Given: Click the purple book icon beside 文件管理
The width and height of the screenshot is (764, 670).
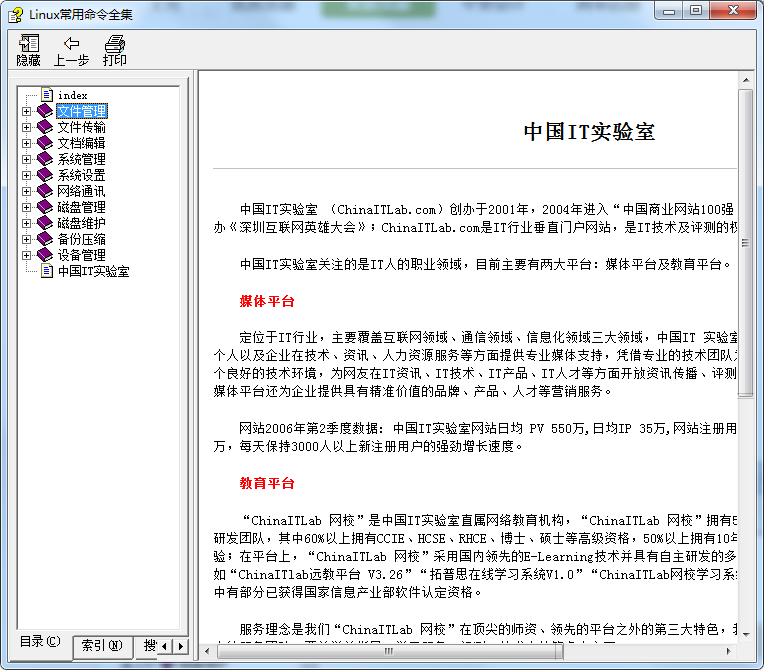Looking at the screenshot, I should click(45, 111).
